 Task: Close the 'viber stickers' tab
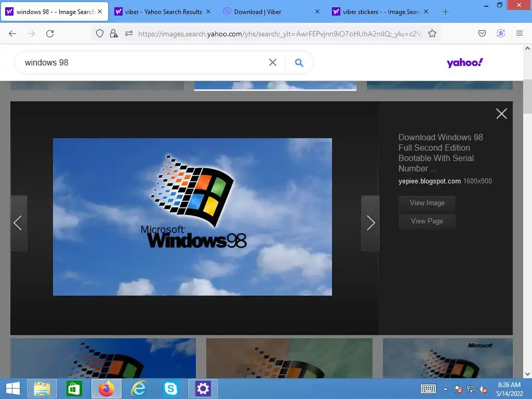426,11
